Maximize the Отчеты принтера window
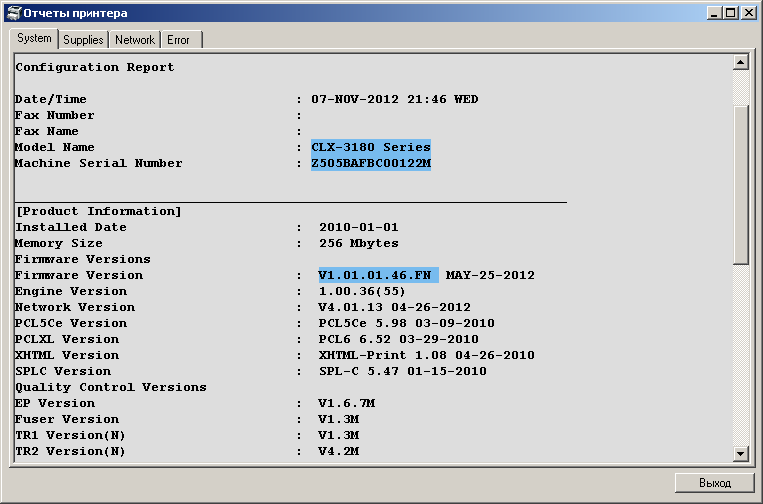 tap(731, 13)
